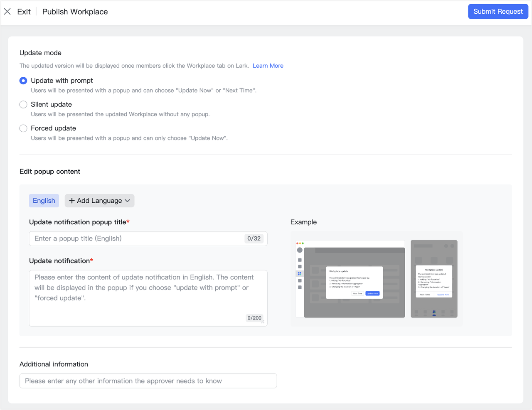Expand the Add Language dropdown

click(99, 201)
